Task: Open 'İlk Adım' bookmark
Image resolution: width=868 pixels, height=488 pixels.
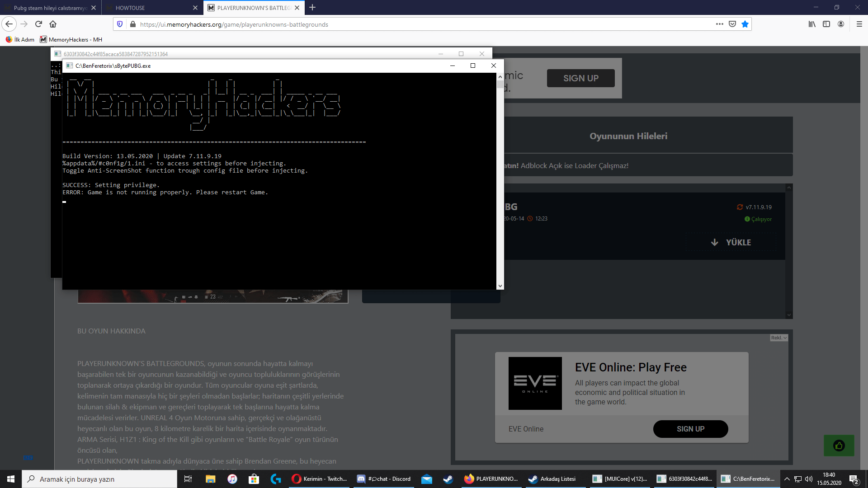Action: tap(20, 39)
